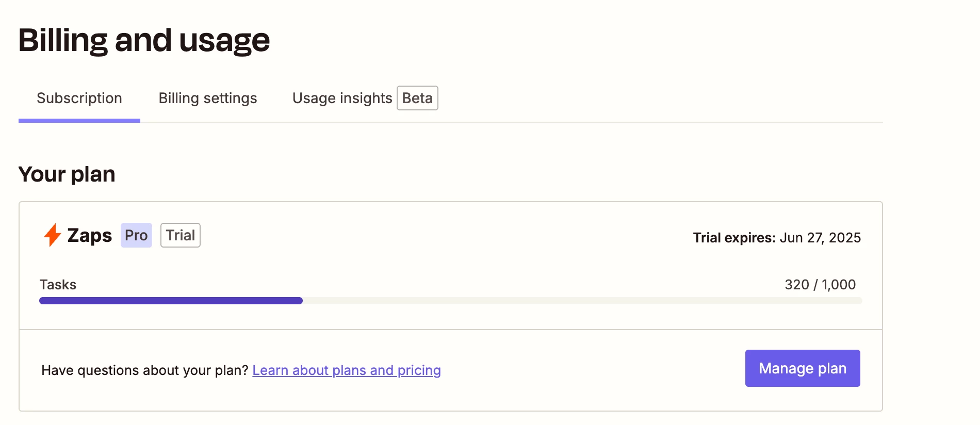
Task: Click the orange Zaps lightning bolt icon
Action: [52, 235]
